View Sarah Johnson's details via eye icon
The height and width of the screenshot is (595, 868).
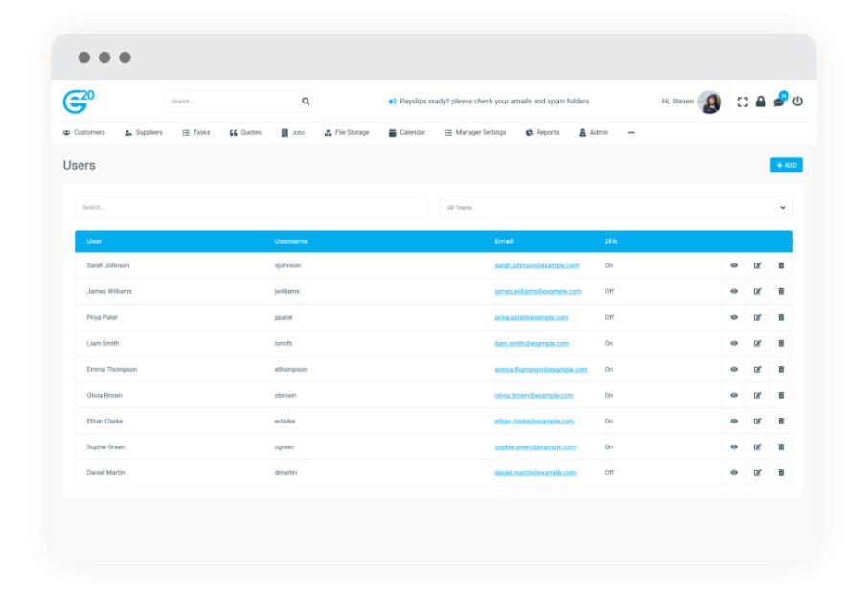(x=733, y=265)
